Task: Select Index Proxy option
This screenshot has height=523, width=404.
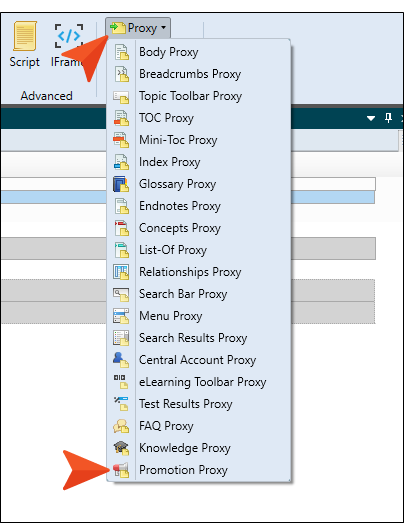Action: pos(169,162)
